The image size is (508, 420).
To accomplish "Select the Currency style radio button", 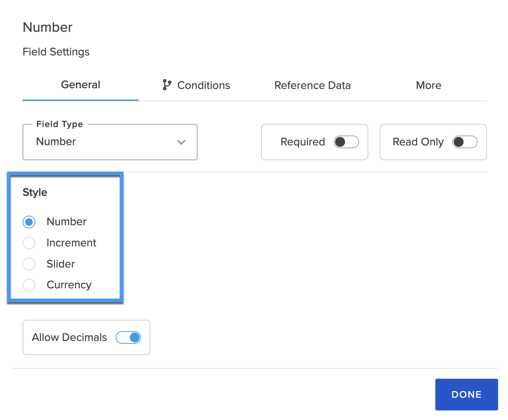I will [x=29, y=285].
